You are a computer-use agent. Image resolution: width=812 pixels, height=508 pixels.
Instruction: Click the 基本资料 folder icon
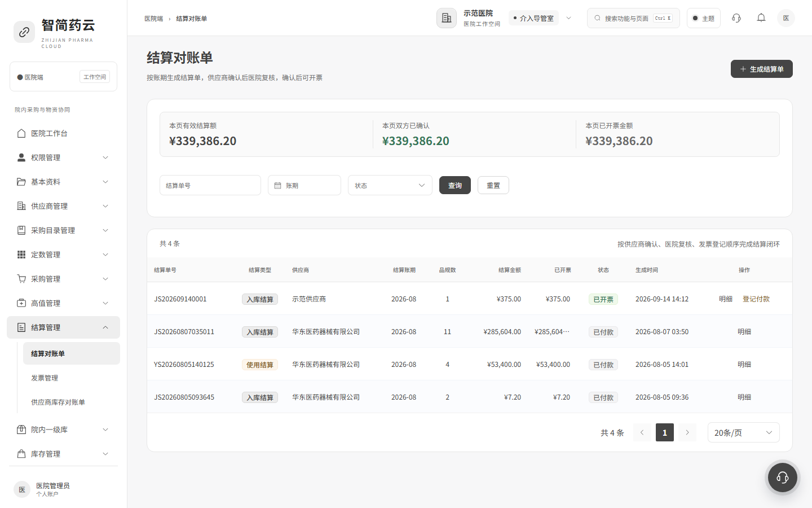[21, 182]
